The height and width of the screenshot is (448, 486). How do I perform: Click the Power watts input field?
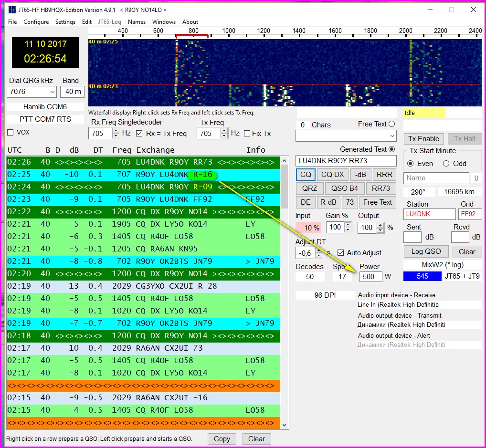pyautogui.click(x=371, y=277)
